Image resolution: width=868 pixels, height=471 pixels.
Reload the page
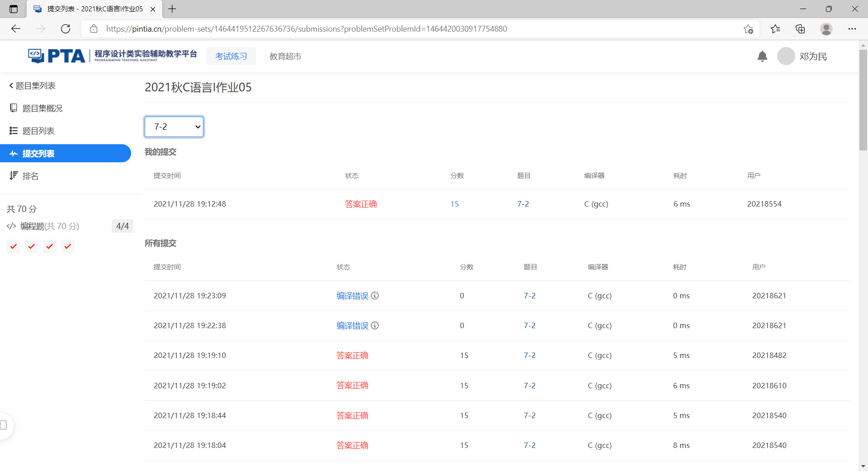click(x=66, y=29)
